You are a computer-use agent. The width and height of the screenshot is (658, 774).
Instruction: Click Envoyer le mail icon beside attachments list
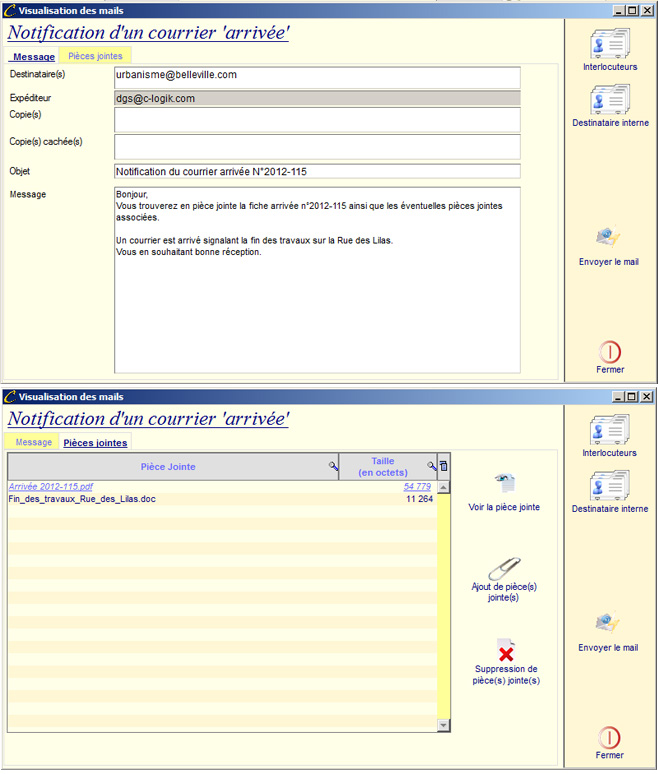(608, 624)
